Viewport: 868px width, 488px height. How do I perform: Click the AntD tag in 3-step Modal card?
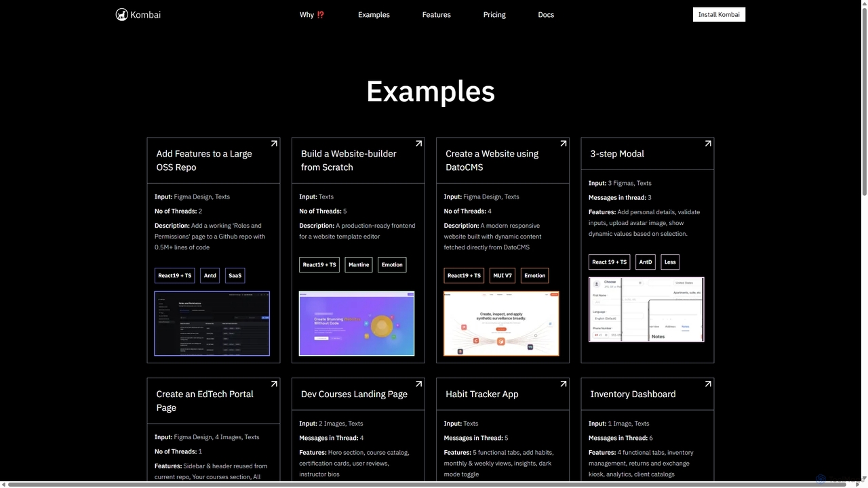(646, 262)
